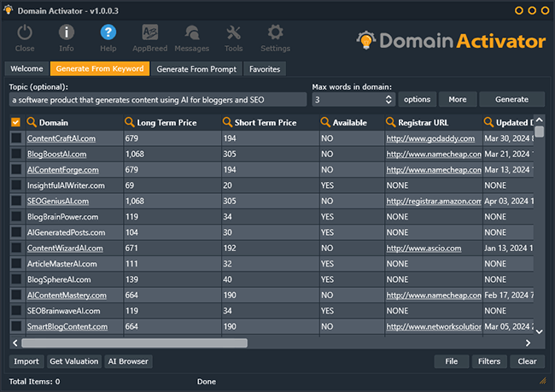Screen dimensions: 555x392
Task: Open the Favorites tab
Action: click(264, 68)
